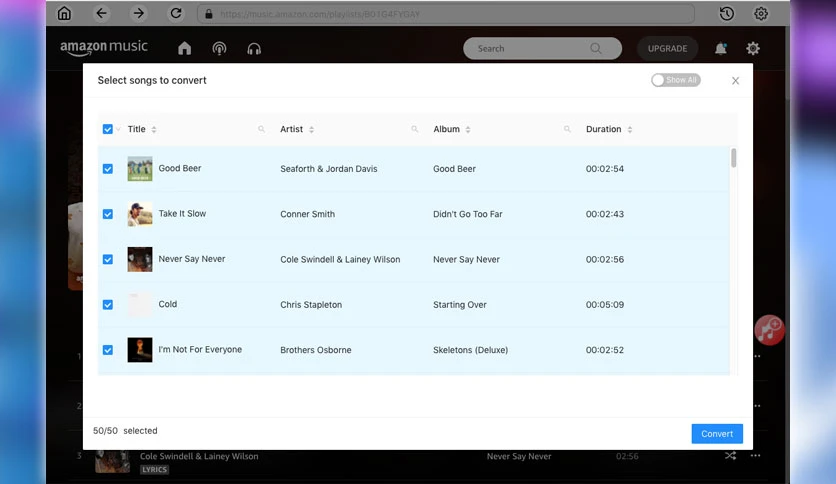This screenshot has height=484, width=836.
Task: Click artist Seaforth & Jordan Davis
Action: 328,169
